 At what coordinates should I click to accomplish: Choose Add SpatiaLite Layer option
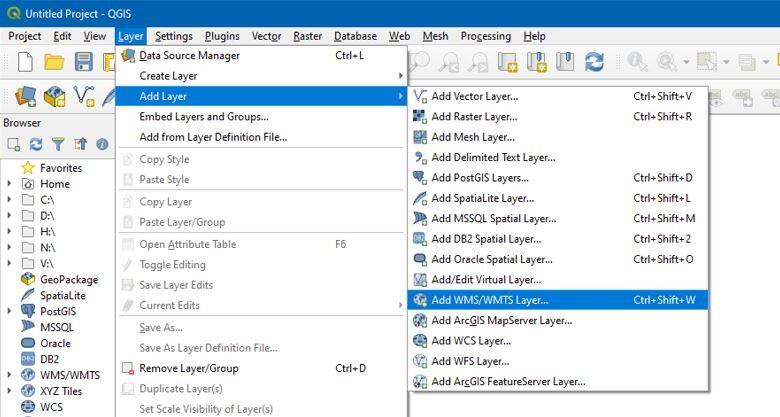coord(558,198)
